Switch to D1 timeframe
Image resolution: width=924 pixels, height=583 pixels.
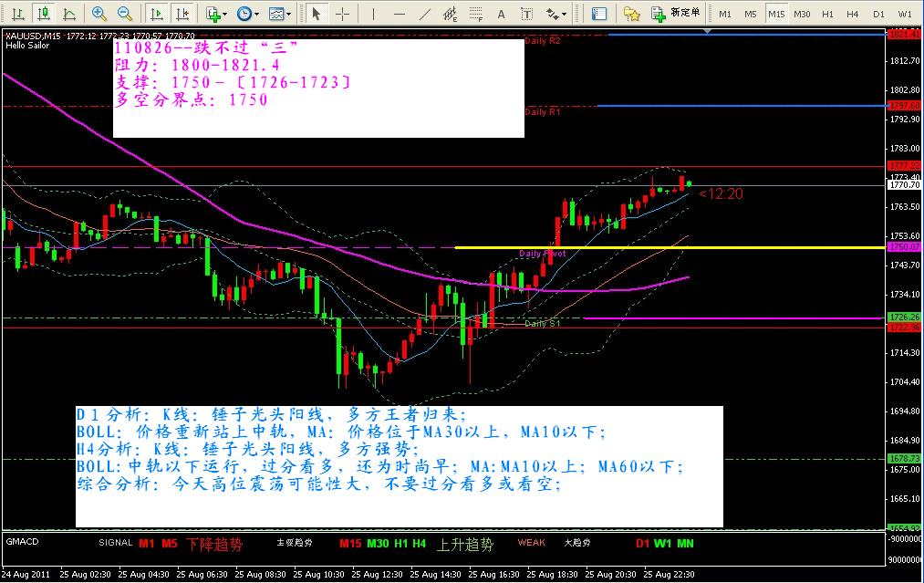click(x=878, y=14)
